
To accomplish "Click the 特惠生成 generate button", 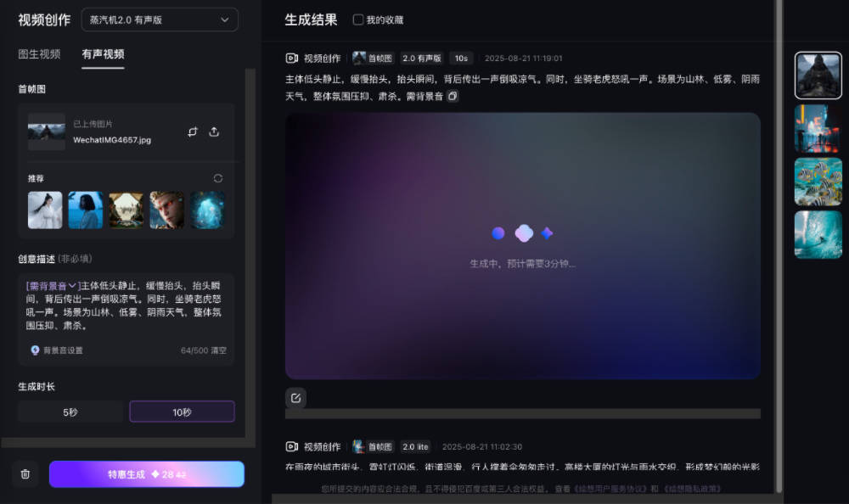I will 147,474.
